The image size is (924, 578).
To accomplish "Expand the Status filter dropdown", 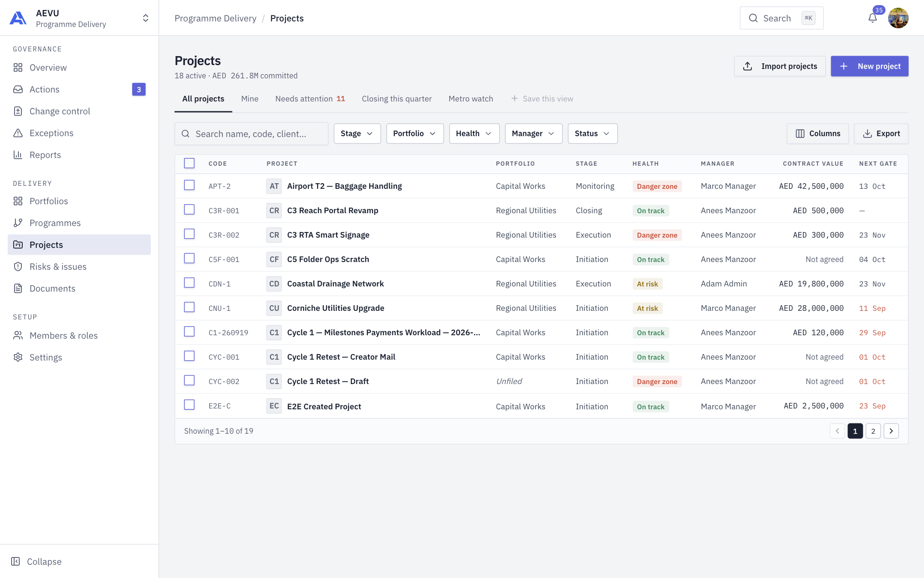I will click(x=592, y=134).
